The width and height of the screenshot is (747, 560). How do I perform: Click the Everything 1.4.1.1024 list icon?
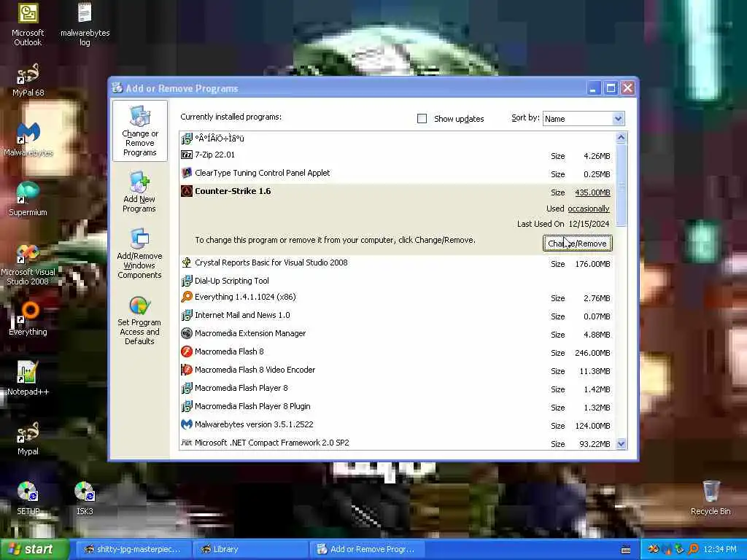(187, 297)
